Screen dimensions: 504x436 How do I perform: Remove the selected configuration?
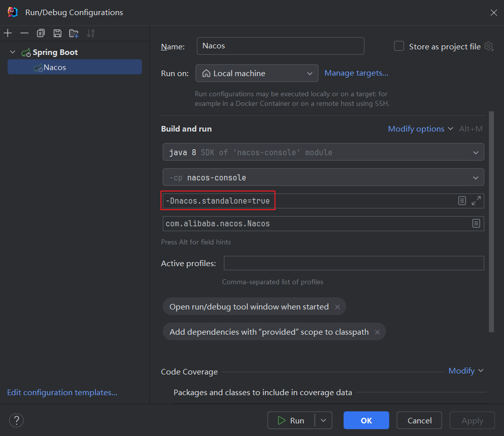(x=24, y=33)
